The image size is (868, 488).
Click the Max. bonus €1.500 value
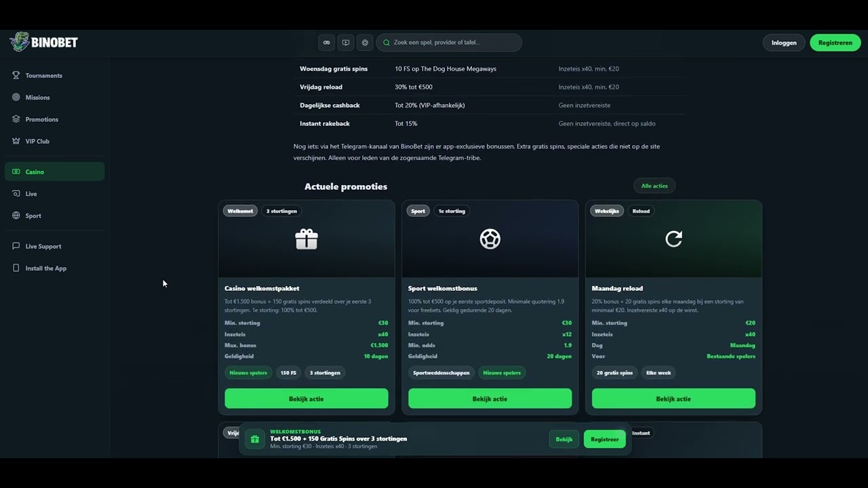[x=379, y=345]
